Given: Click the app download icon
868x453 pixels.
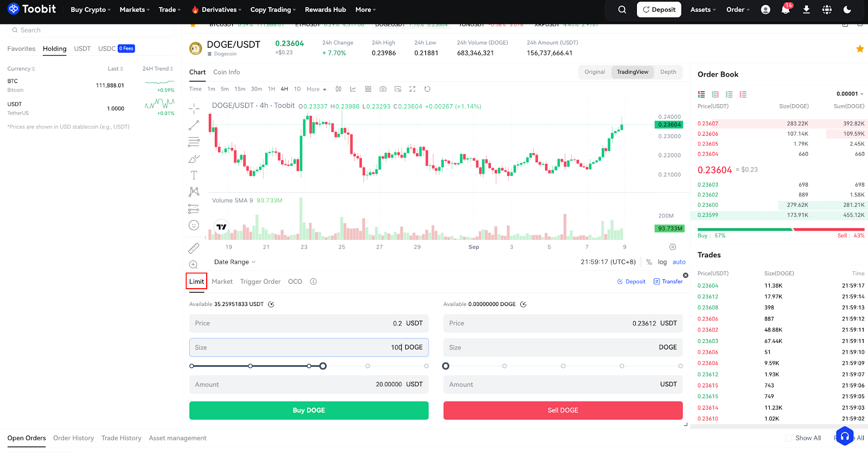Looking at the screenshot, I should click(x=807, y=10).
